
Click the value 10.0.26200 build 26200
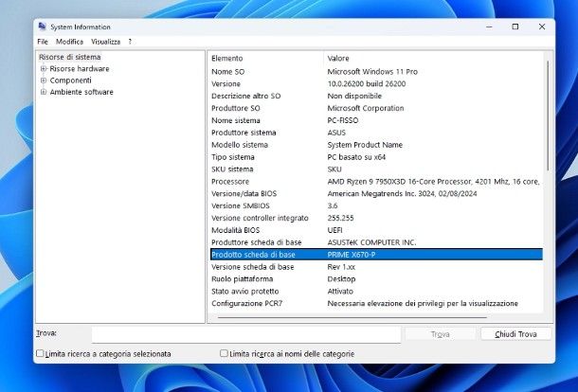(367, 83)
